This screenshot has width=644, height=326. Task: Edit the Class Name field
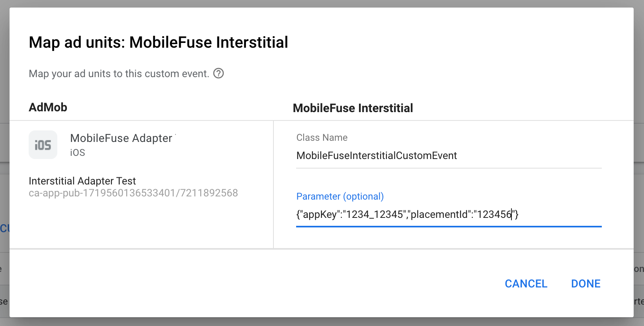pyautogui.click(x=449, y=155)
